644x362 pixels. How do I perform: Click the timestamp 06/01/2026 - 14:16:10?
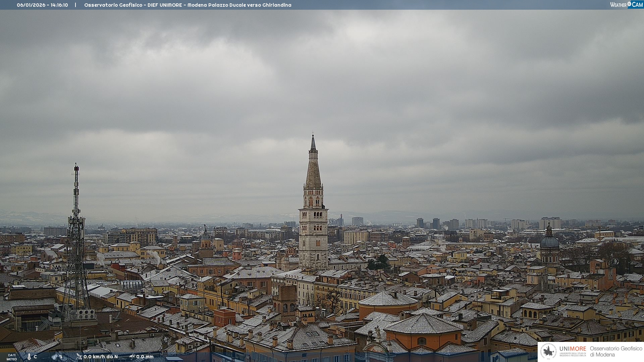tap(42, 5)
